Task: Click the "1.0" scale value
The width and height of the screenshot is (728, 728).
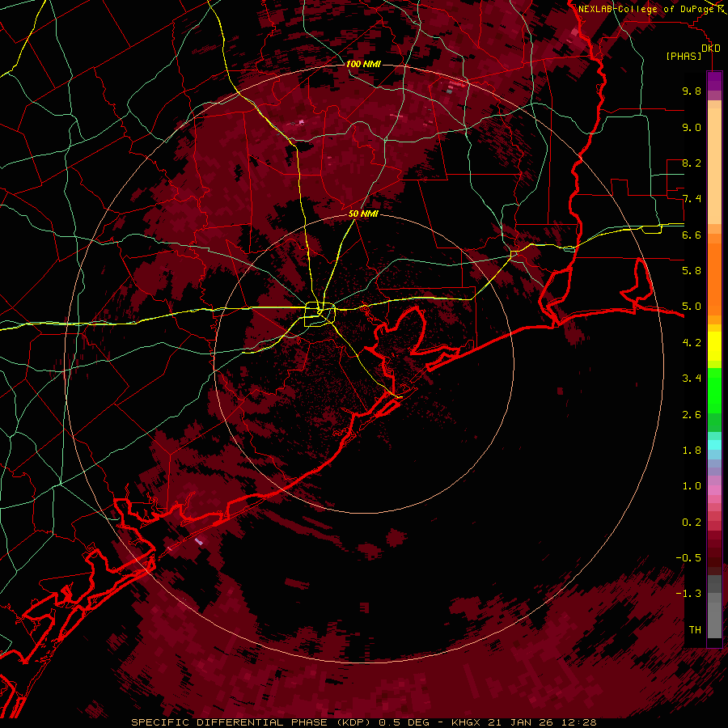Action: tap(692, 486)
